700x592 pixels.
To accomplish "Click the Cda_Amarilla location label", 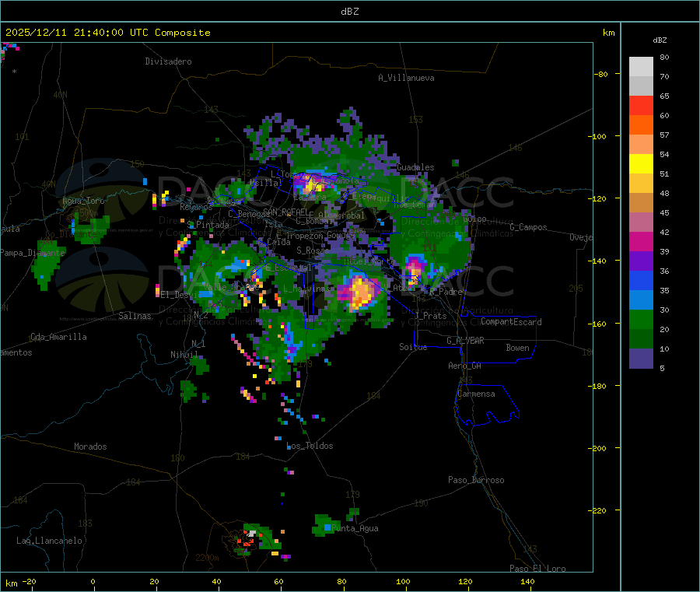I will coord(58,337).
